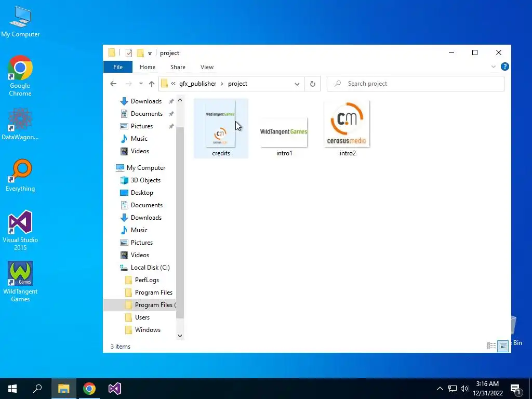Launch Google Chrome desktop shortcut

tap(20, 76)
